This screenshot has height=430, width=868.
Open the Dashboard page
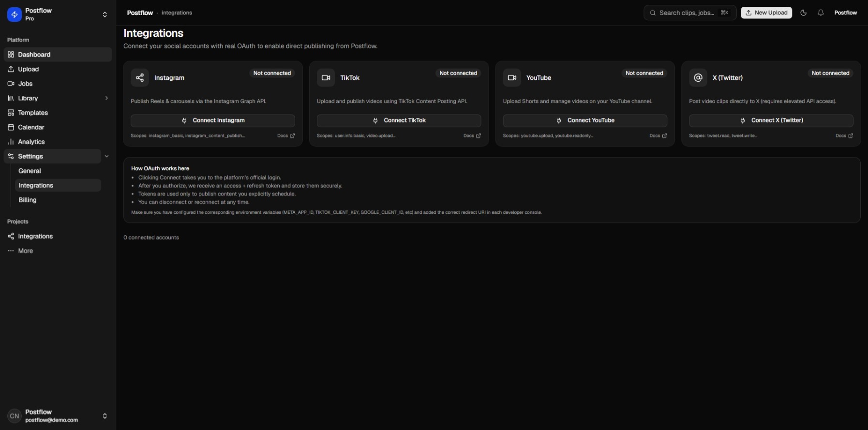(58, 55)
